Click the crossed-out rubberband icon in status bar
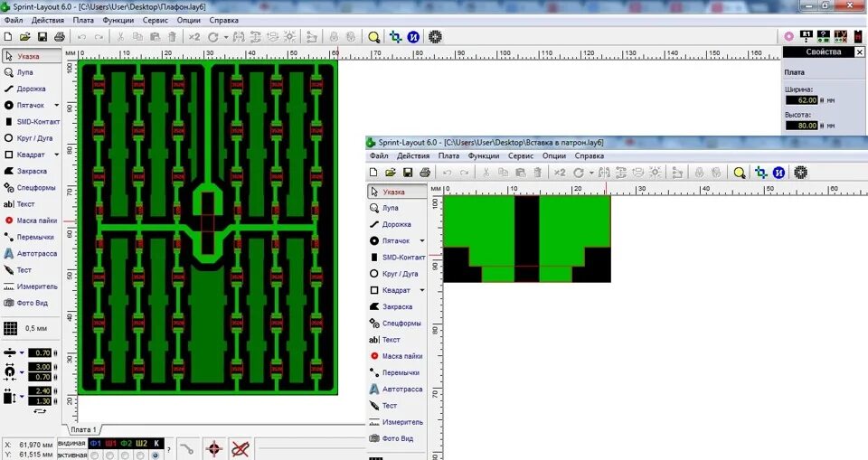Screen dimensions: 868x460 [241, 449]
